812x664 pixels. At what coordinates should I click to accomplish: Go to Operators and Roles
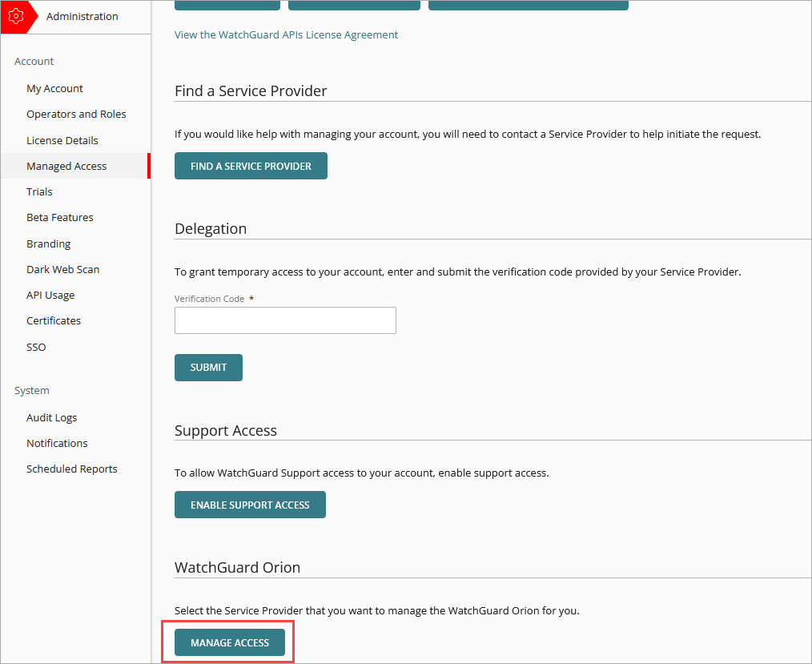[x=76, y=114]
